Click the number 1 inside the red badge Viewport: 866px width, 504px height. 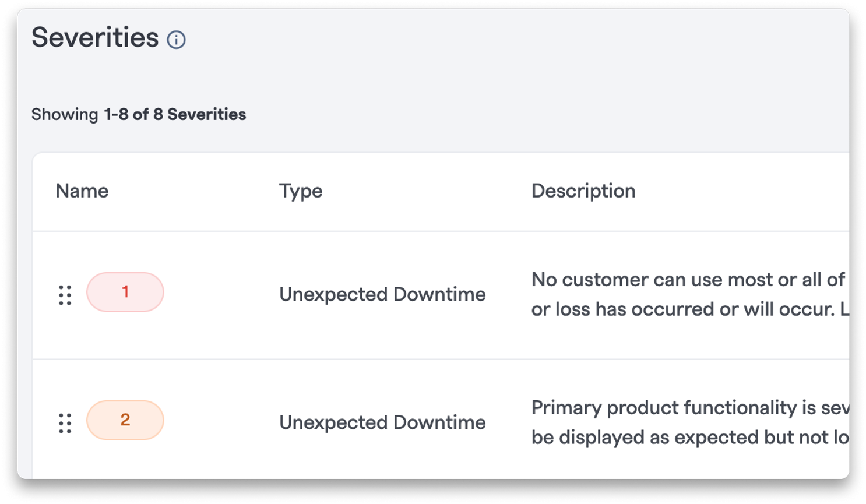125,292
